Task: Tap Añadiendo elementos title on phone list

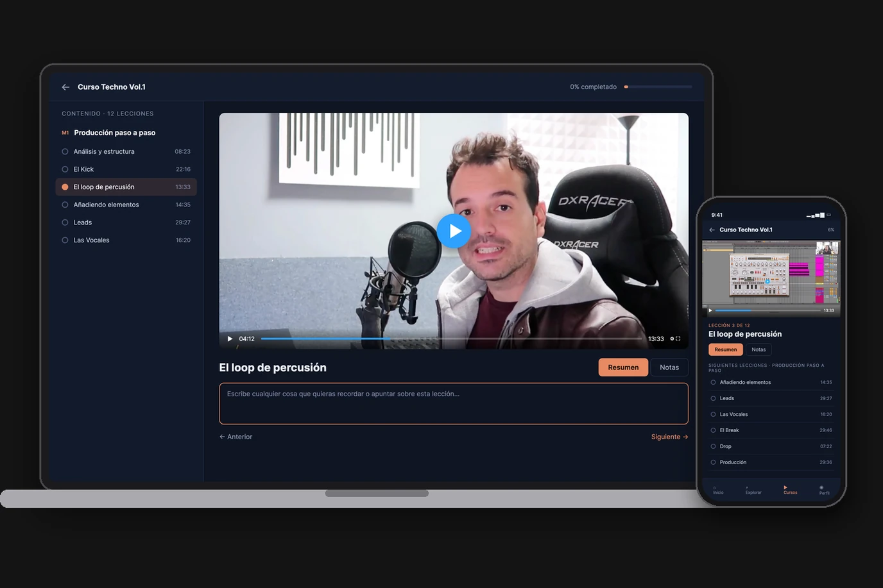Action: point(745,382)
